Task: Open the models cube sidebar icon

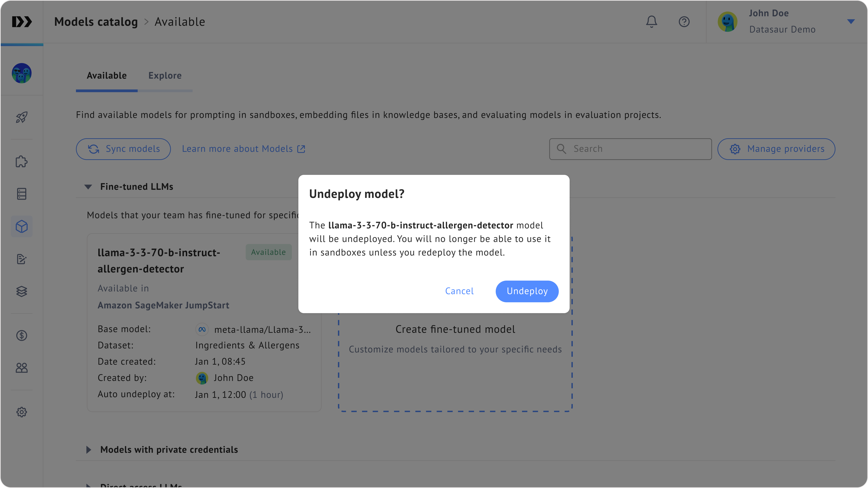Action: point(21,226)
